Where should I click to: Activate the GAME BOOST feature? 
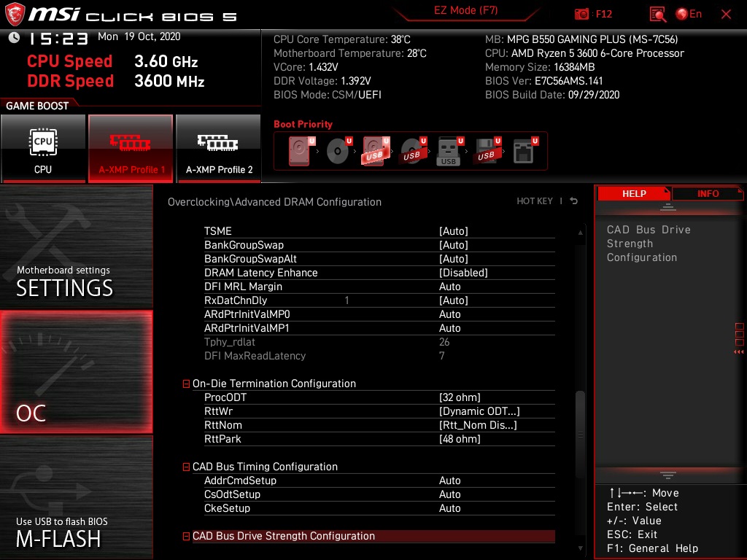pyautogui.click(x=36, y=105)
